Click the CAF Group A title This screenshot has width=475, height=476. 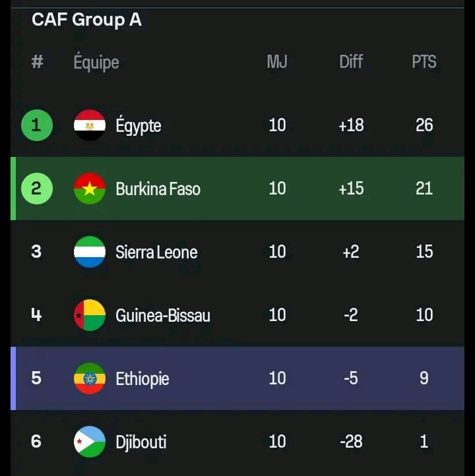pyautogui.click(x=86, y=20)
